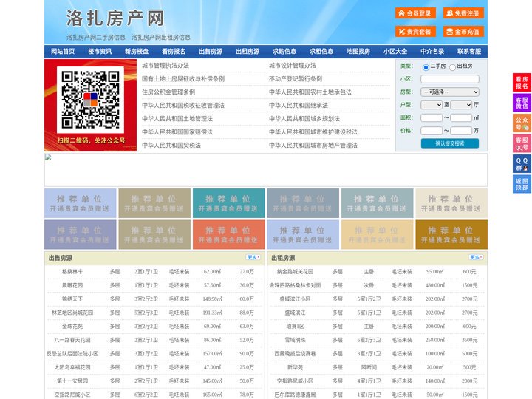Focus the 小区 text input
532x399 pixels.
450,79
